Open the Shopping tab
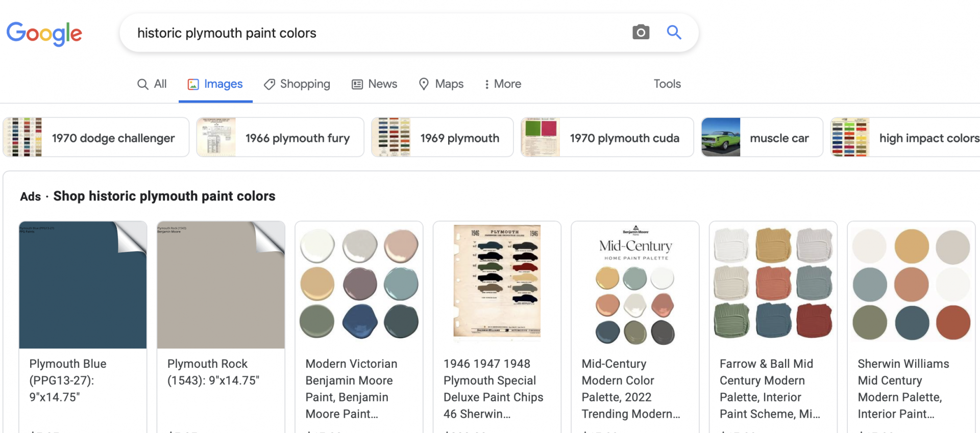 [297, 84]
